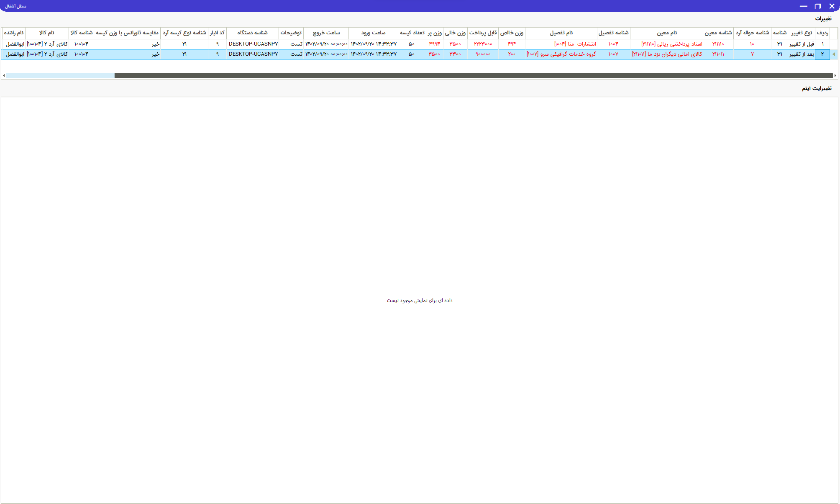
Task: Click the شناسه دستگاه column header
Action: [x=252, y=33]
